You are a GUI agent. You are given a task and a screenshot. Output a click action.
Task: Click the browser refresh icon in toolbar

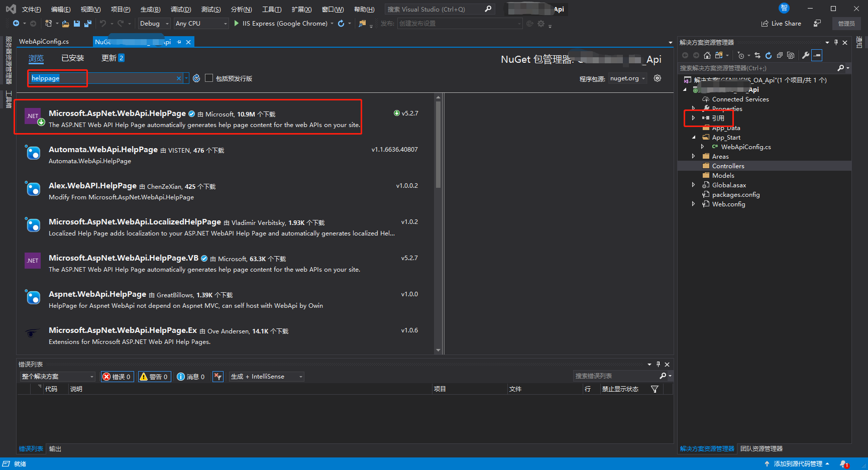[341, 24]
